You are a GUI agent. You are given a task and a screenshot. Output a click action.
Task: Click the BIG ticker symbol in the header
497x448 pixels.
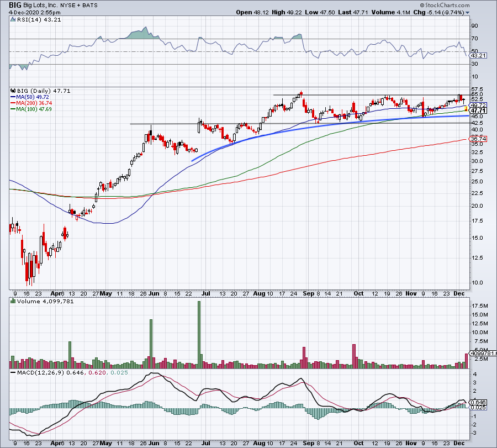pos(15,5)
